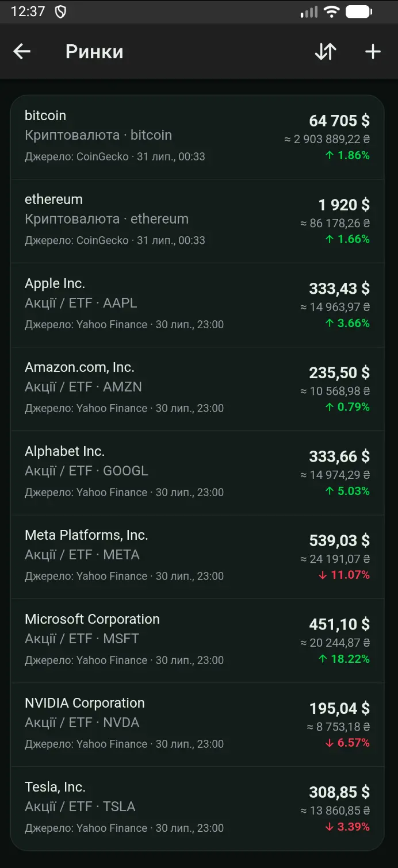Screen dimensions: 398x868
Task: Open Meta Platforms, Inc. row
Action: [x=197, y=557]
